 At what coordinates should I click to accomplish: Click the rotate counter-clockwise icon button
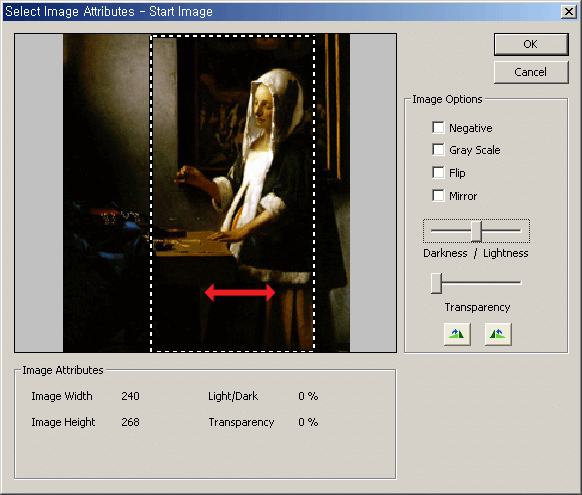[498, 334]
